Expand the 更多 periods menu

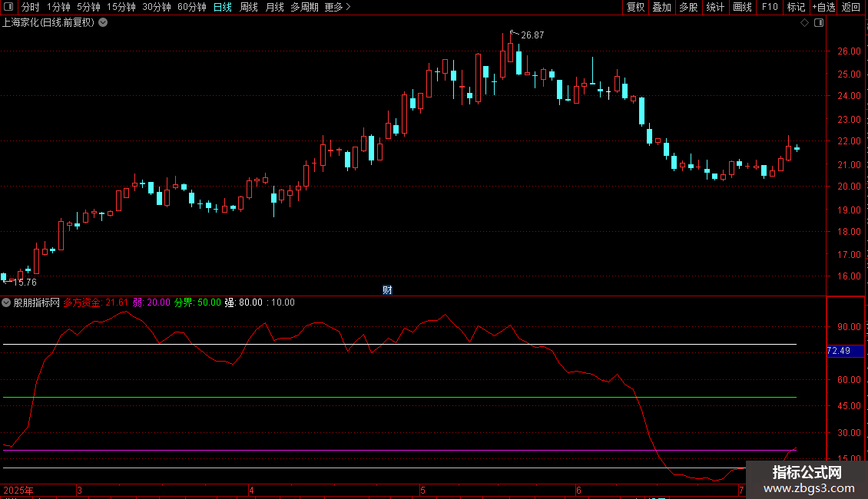337,7
